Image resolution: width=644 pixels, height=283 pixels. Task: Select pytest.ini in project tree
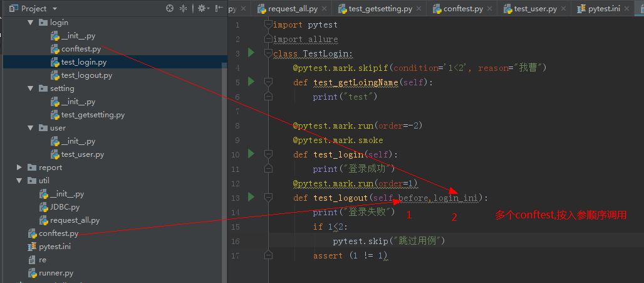click(55, 247)
